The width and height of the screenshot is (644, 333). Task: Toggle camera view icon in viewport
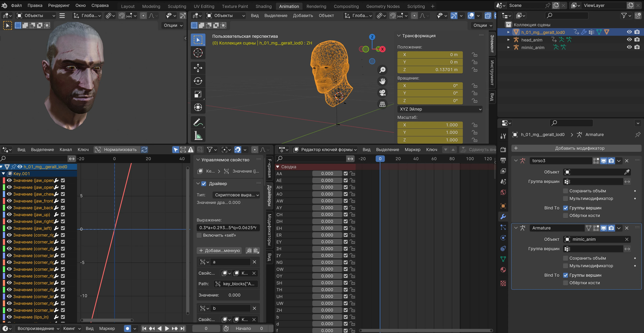click(x=382, y=93)
